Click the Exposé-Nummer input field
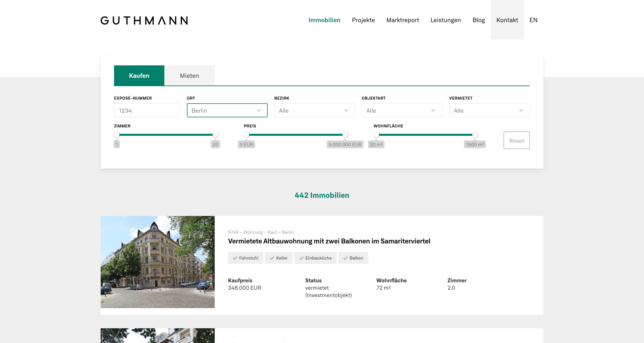Viewport: 644px width, 343px height. pyautogui.click(x=147, y=110)
